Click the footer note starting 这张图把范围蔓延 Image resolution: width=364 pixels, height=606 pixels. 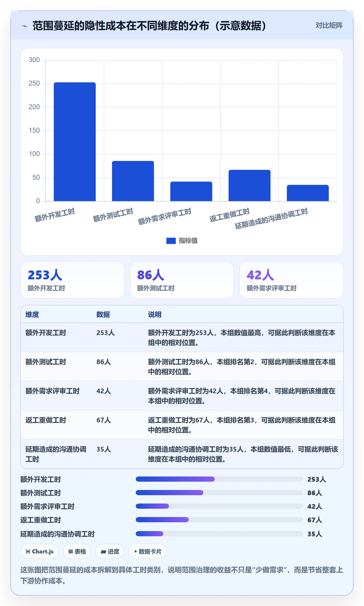182,575
